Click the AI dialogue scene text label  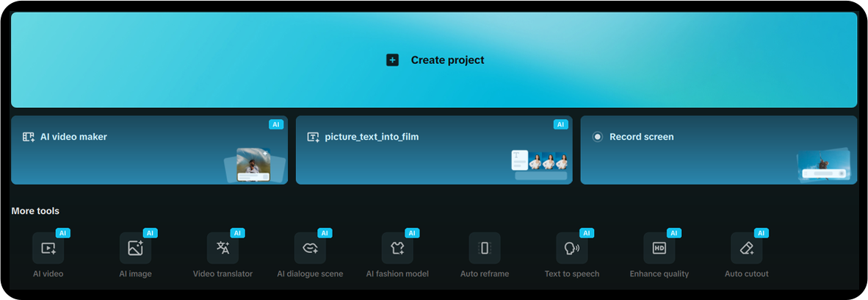click(310, 274)
